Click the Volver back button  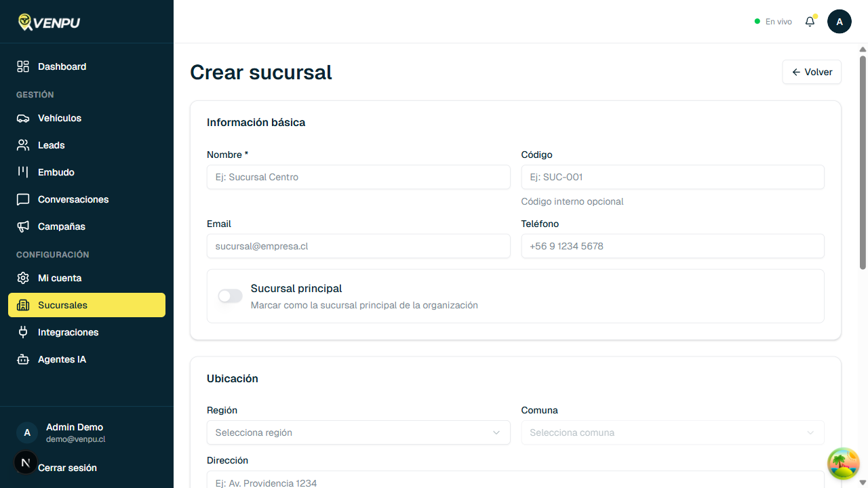click(812, 72)
